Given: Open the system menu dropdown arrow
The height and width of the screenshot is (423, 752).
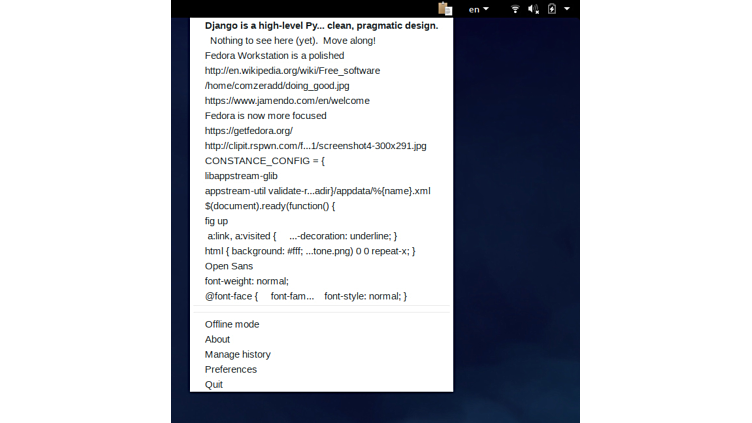Looking at the screenshot, I should (x=567, y=9).
